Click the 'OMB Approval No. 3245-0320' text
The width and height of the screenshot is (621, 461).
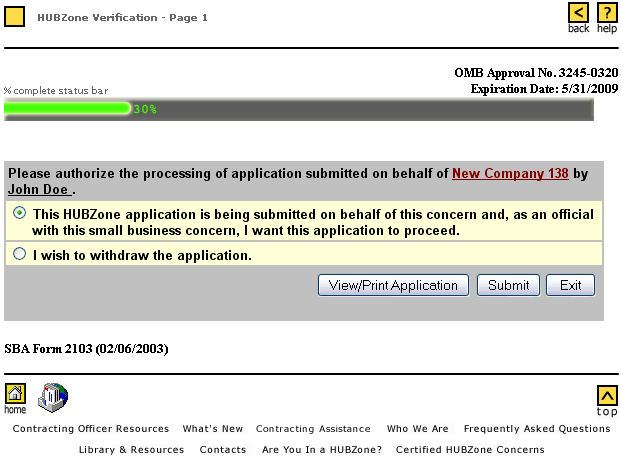coord(536,73)
